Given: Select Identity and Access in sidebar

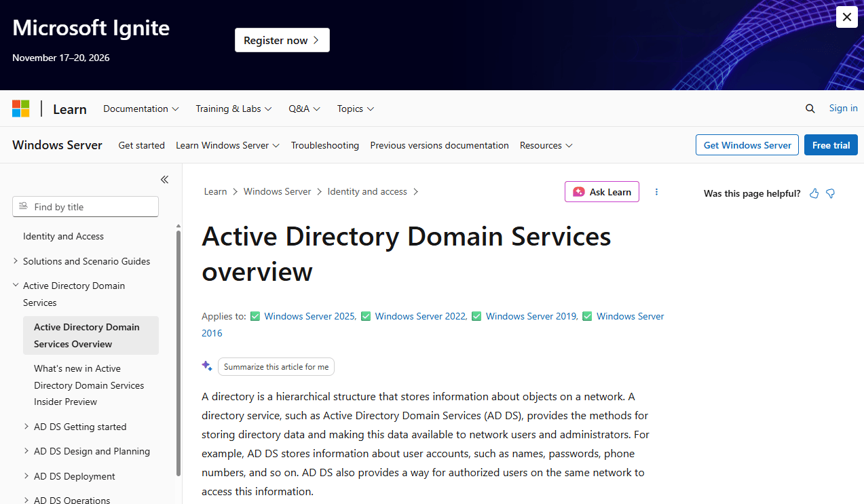Looking at the screenshot, I should click(x=63, y=237).
